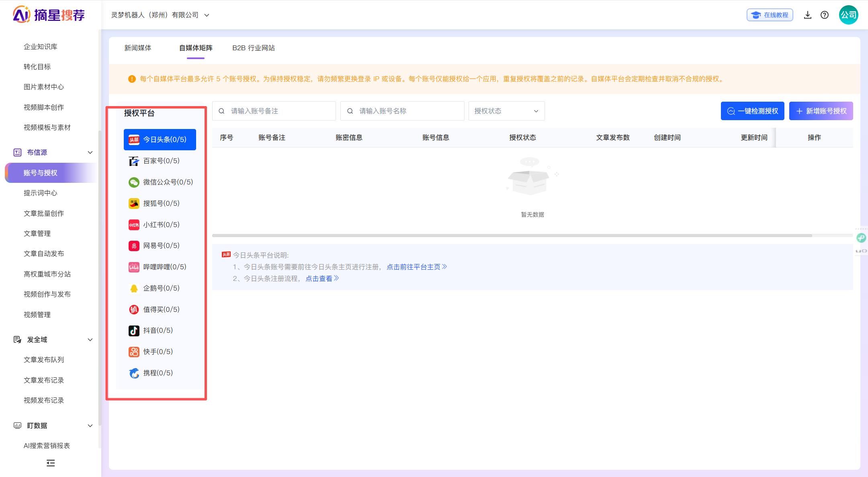Open the 授权状态 dropdown
The height and width of the screenshot is (477, 868).
tap(506, 111)
